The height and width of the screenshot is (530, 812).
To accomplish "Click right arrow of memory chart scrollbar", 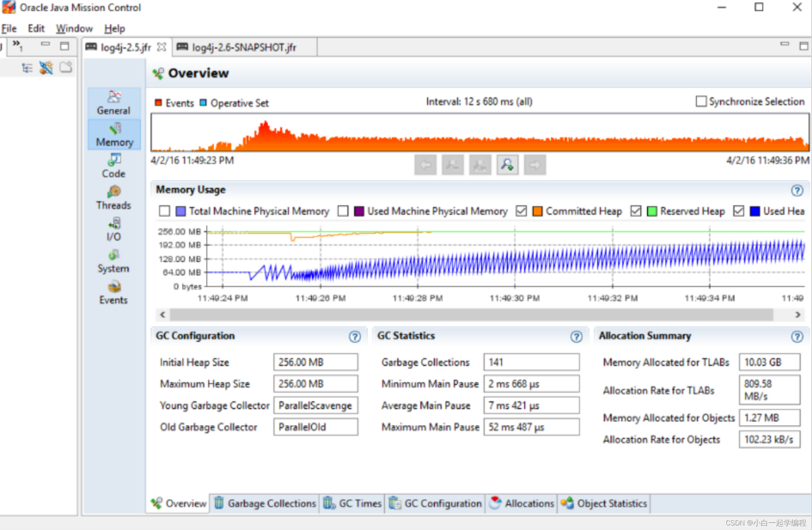I will [x=798, y=314].
